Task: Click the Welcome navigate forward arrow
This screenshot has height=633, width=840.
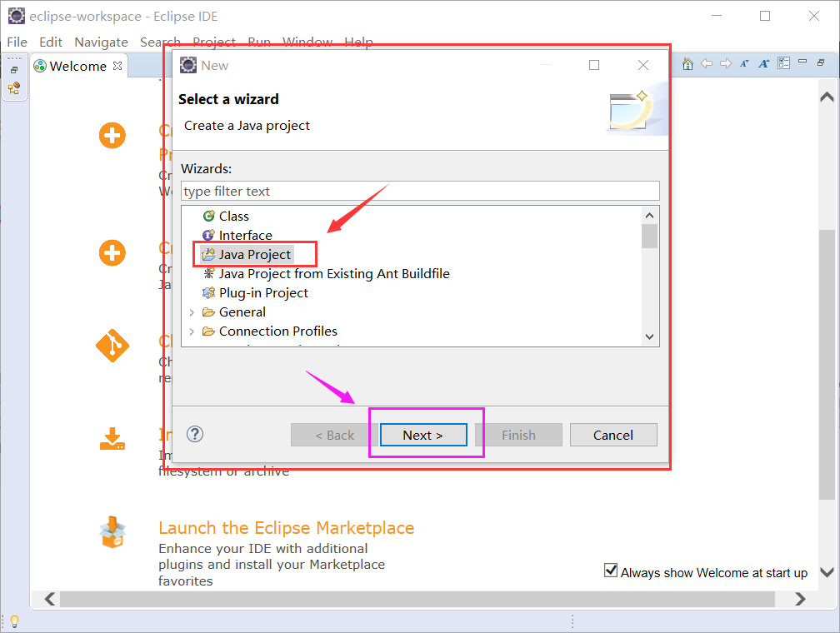Action: [x=726, y=64]
